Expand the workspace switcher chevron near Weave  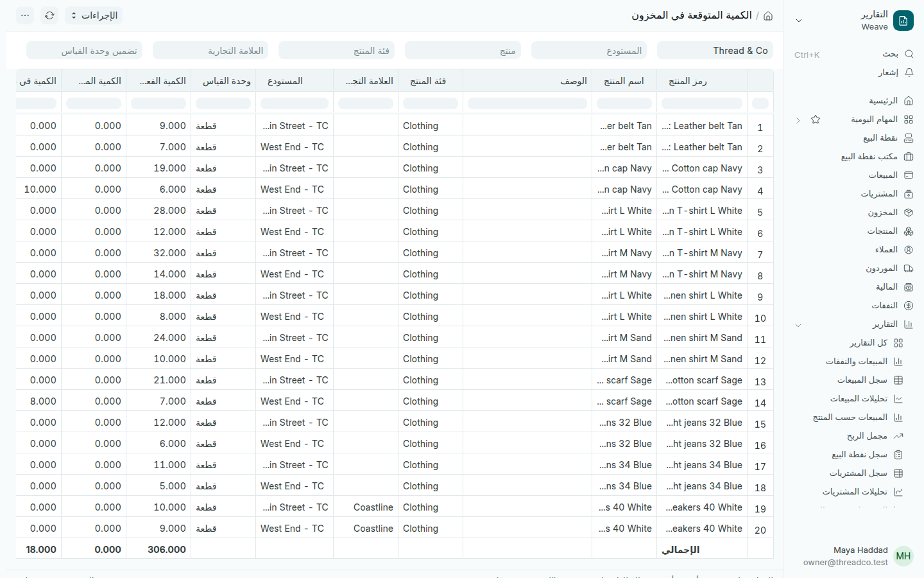click(x=799, y=21)
